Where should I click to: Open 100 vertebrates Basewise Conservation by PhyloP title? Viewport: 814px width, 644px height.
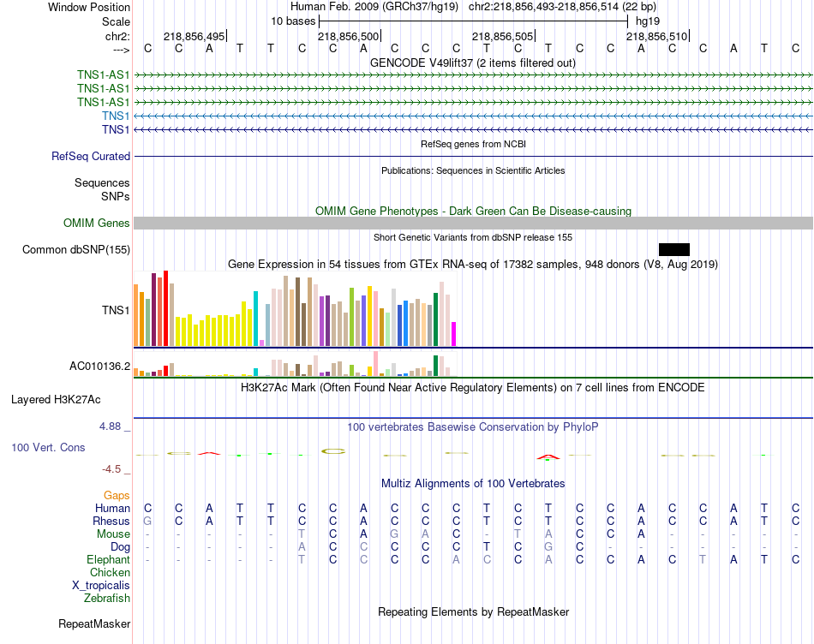472,427
